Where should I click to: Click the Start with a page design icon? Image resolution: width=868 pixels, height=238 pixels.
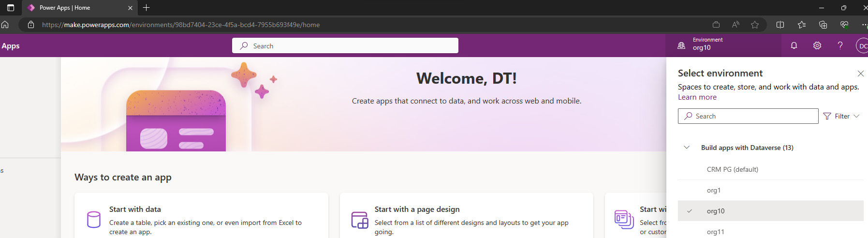pos(360,220)
